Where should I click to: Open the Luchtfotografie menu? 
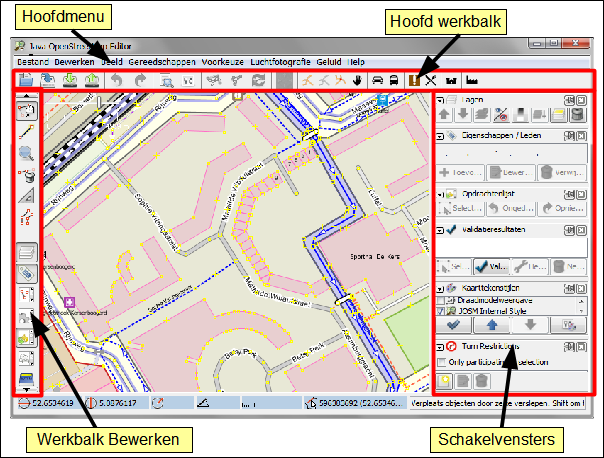click(x=280, y=62)
